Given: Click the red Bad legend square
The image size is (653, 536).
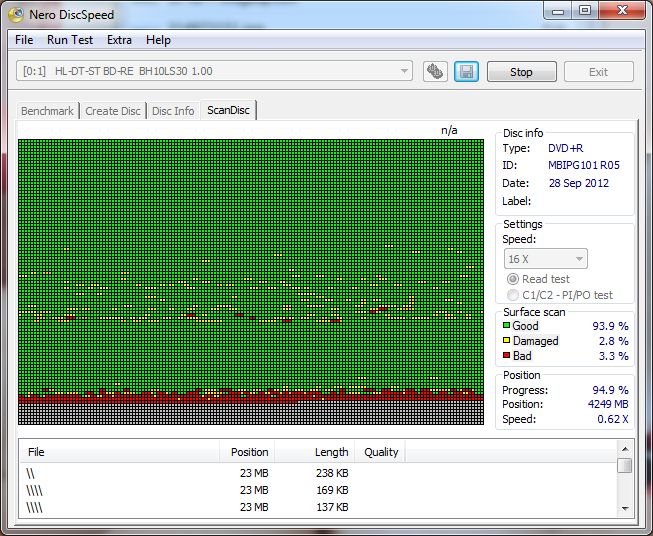Looking at the screenshot, I should coord(506,356).
